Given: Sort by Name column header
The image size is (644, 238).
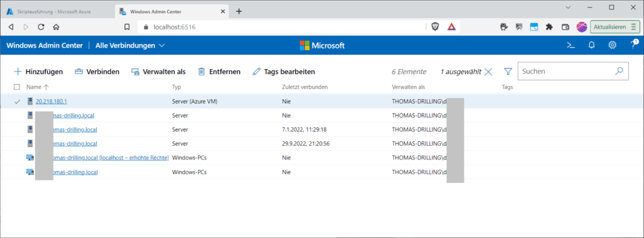Looking at the screenshot, I should 37,87.
